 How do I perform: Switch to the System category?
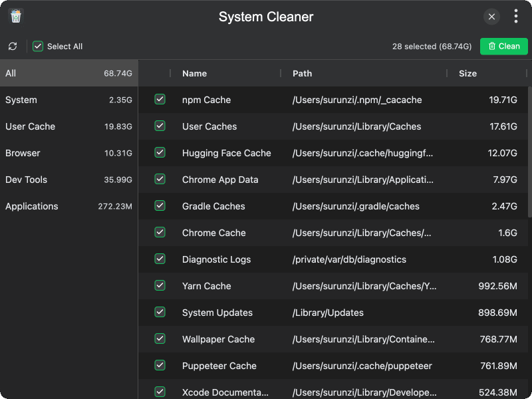(x=69, y=100)
